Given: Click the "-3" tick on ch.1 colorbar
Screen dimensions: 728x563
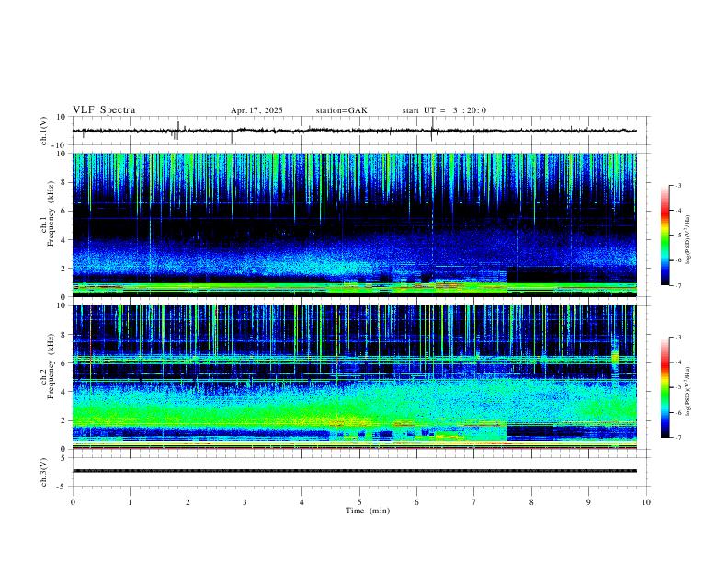Looking at the screenshot, I should pyautogui.click(x=678, y=185).
